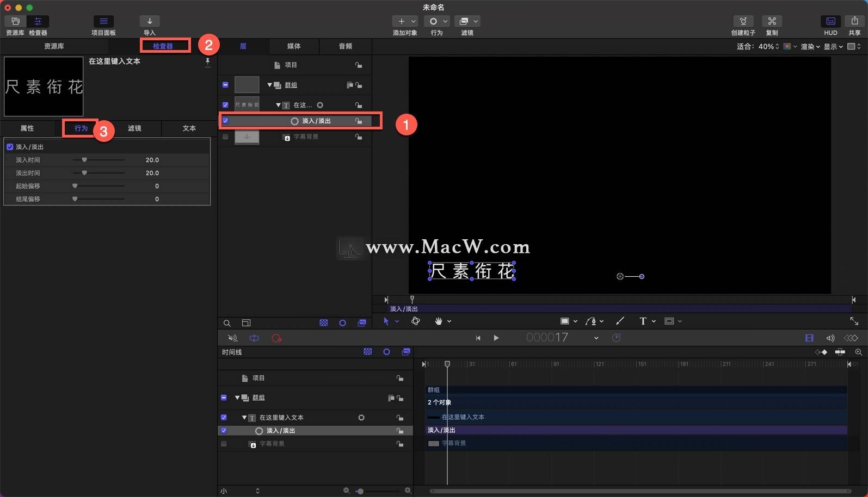Collapse the 群组 disclosure triangle in Layers list
The width and height of the screenshot is (868, 497).
tap(269, 85)
